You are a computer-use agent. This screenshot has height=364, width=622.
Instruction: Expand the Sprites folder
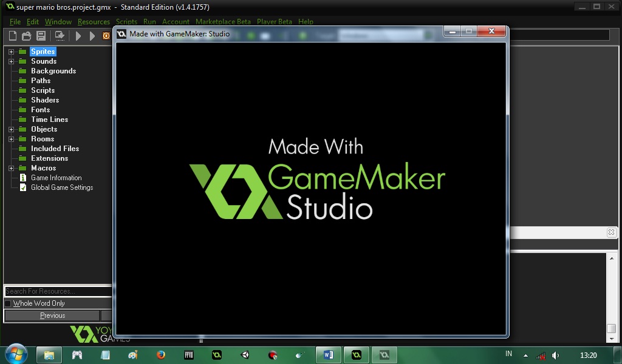tap(10, 52)
